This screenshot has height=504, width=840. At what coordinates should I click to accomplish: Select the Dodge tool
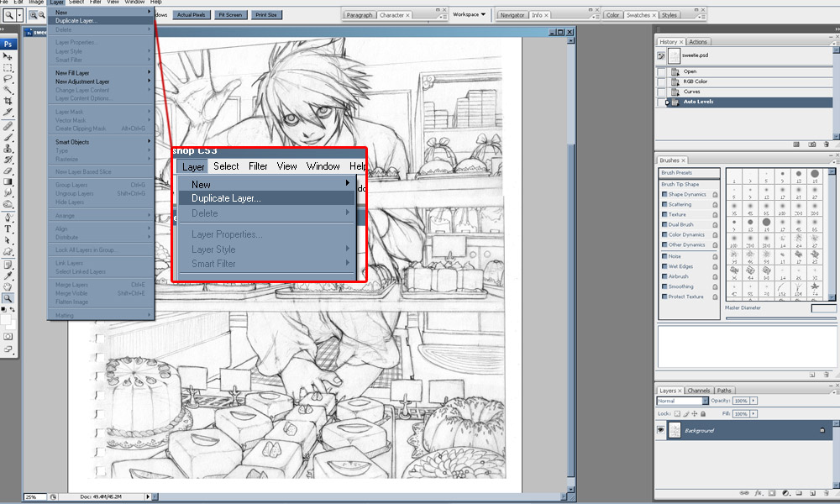click(x=8, y=204)
